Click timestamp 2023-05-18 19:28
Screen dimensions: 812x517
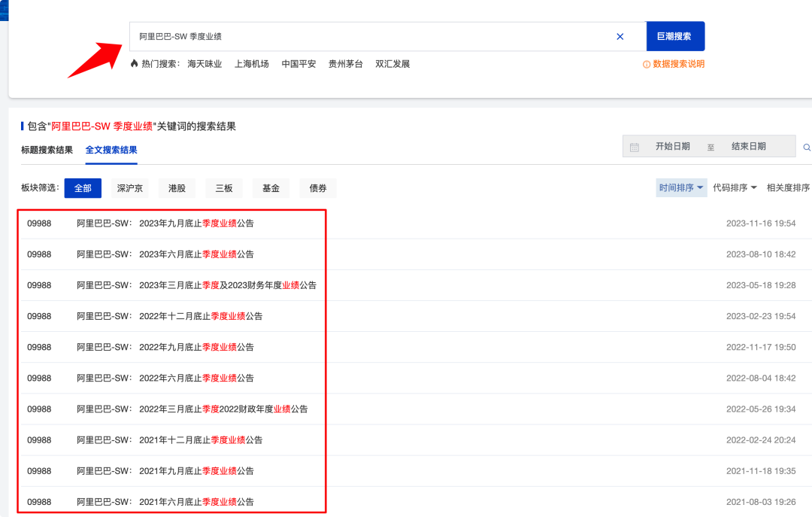[761, 285]
